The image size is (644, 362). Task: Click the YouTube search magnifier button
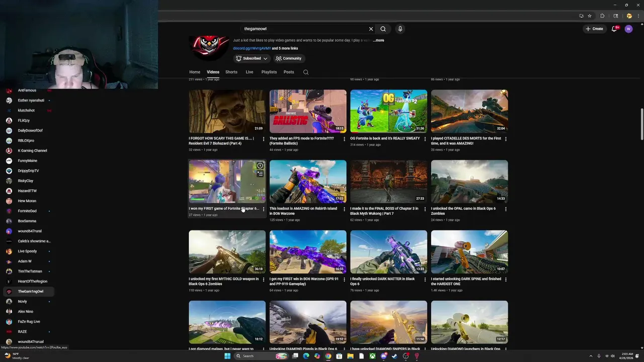(x=383, y=29)
